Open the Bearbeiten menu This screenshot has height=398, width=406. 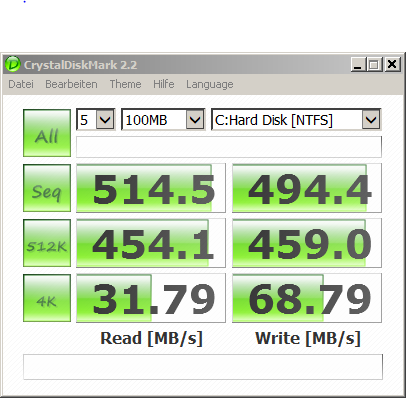(x=71, y=84)
